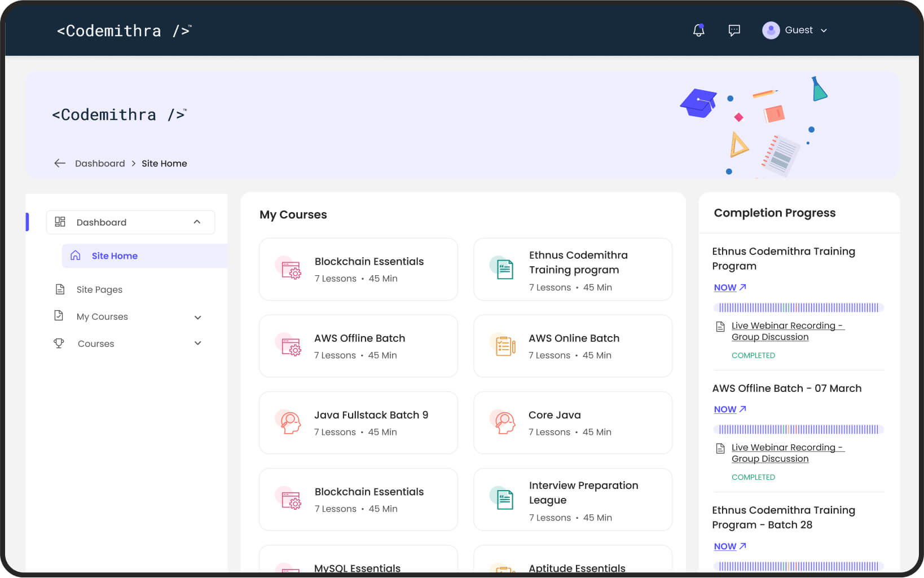Screen dimensions: 924x578
Task: Open AWS Offline Batch course card
Action: pos(358,346)
